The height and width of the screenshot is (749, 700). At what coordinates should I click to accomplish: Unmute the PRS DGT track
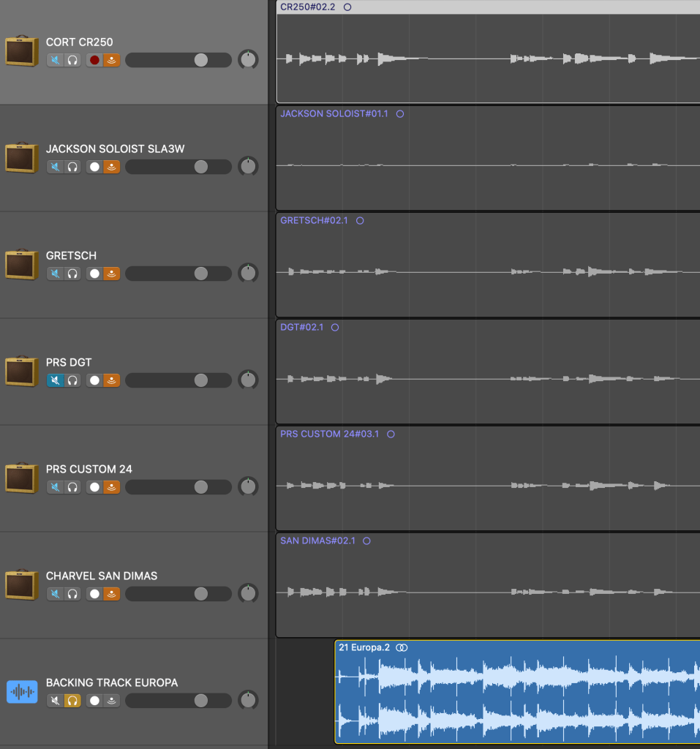(x=56, y=380)
